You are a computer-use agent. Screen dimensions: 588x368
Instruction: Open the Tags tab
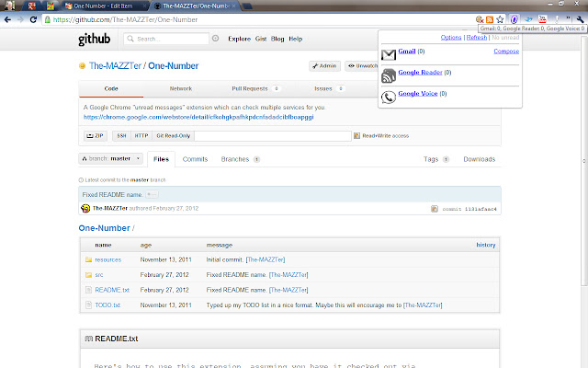(436, 159)
